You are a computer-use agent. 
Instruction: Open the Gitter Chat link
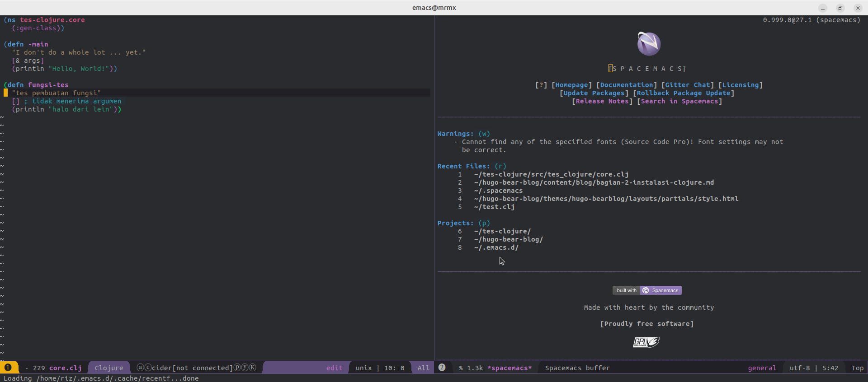coord(688,85)
